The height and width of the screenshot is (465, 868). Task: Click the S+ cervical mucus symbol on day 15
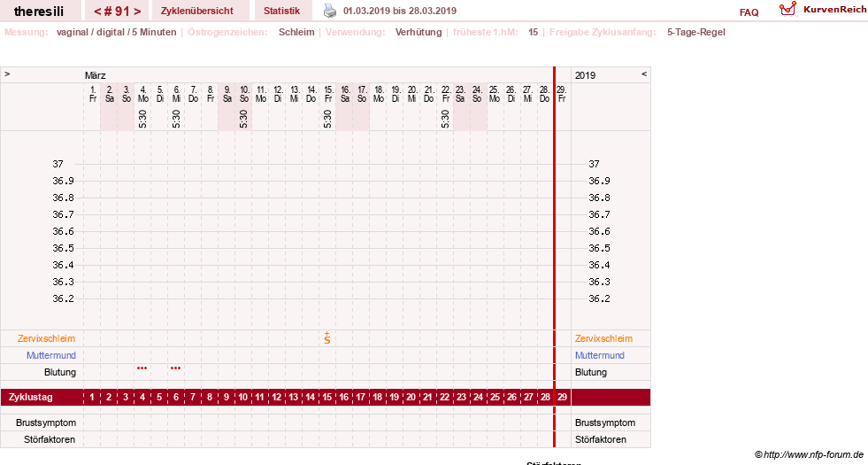point(327,337)
